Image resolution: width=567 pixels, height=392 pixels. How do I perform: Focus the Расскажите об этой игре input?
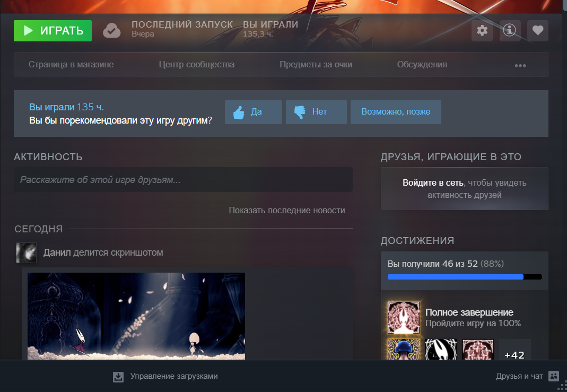(x=183, y=180)
